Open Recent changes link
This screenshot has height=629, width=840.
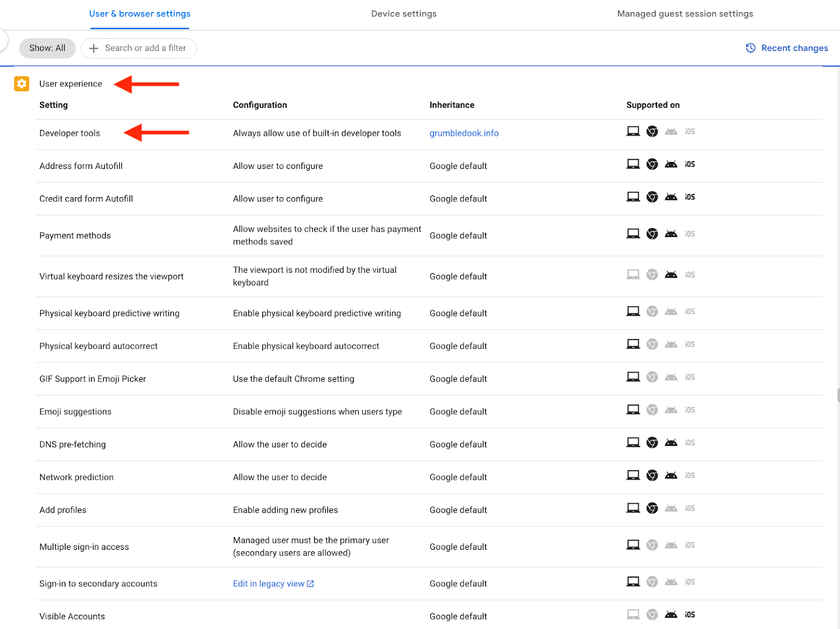point(794,48)
